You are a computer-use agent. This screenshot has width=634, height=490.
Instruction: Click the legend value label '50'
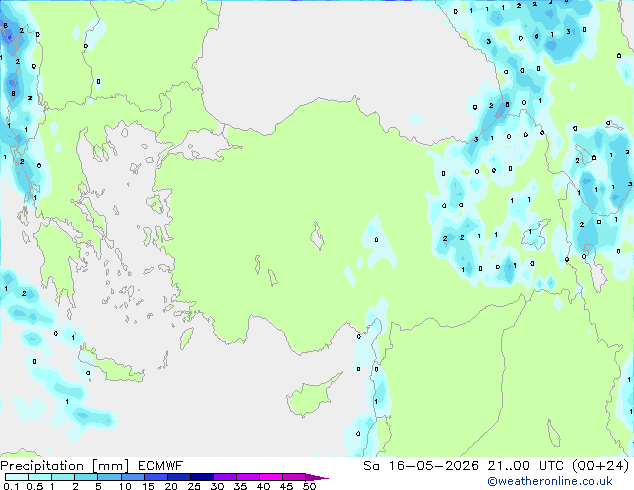pos(309,486)
